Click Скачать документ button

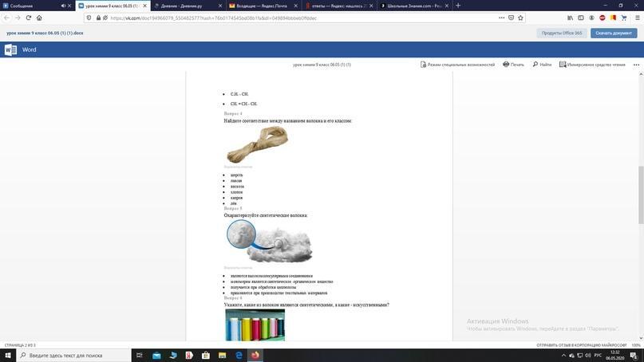pos(614,33)
